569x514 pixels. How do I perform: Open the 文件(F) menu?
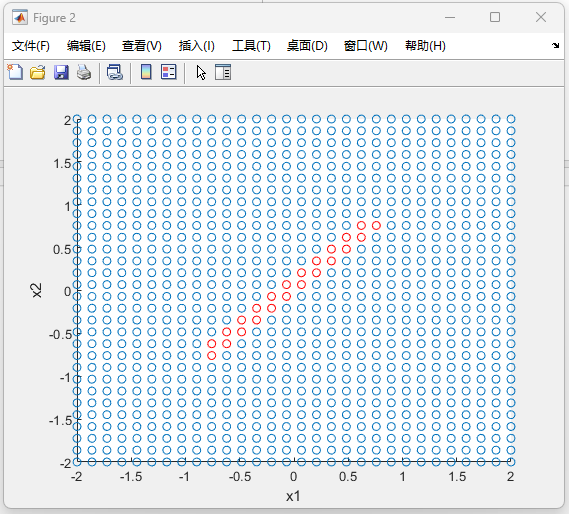pyautogui.click(x=30, y=46)
